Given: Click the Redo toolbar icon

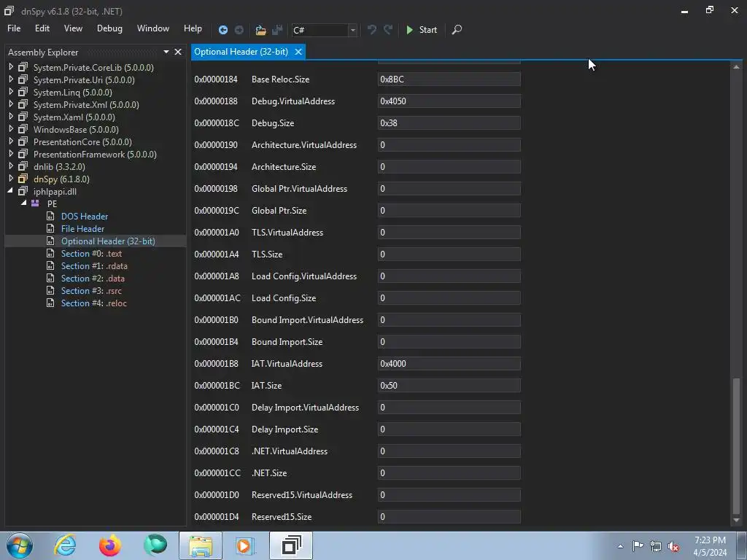Looking at the screenshot, I should (x=388, y=29).
